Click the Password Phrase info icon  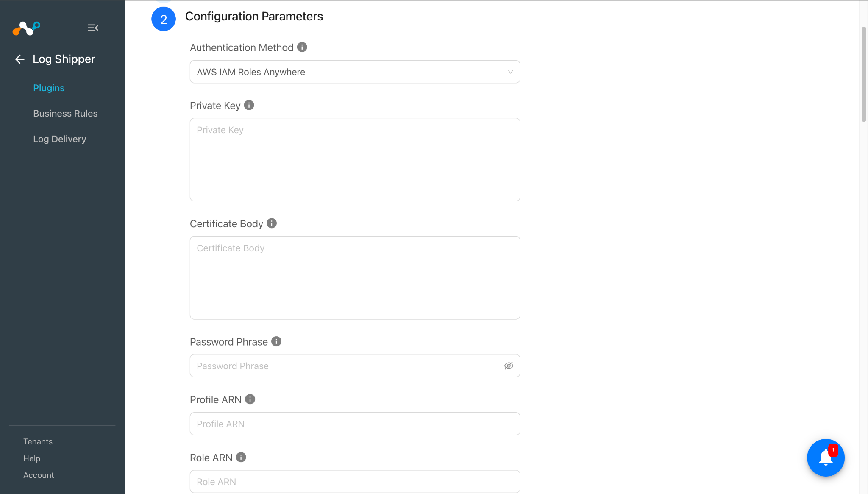(x=276, y=341)
